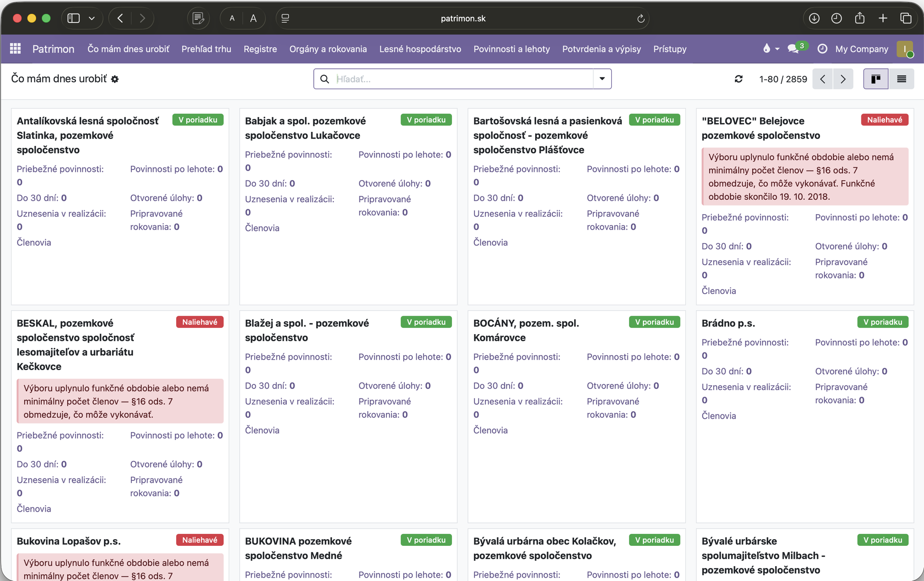Go to previous page of records

coord(823,79)
